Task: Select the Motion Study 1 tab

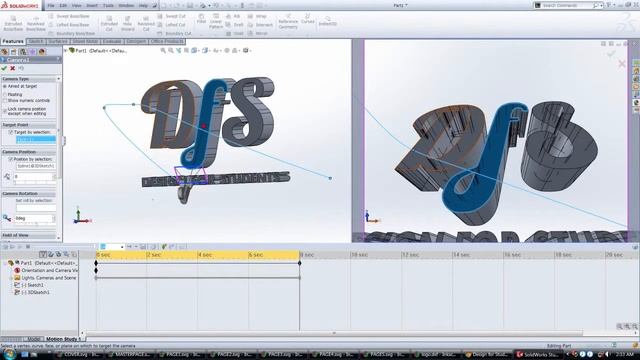Action: (63, 339)
